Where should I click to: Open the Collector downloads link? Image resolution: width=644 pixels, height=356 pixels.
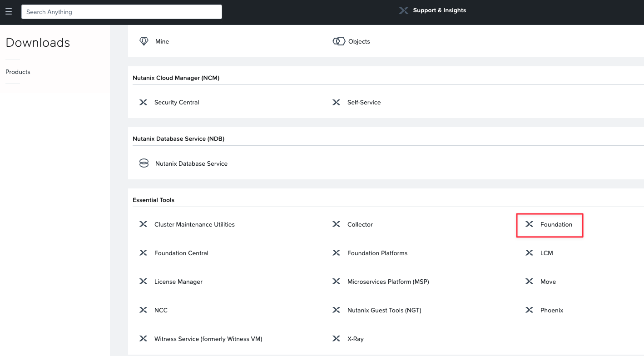360,224
